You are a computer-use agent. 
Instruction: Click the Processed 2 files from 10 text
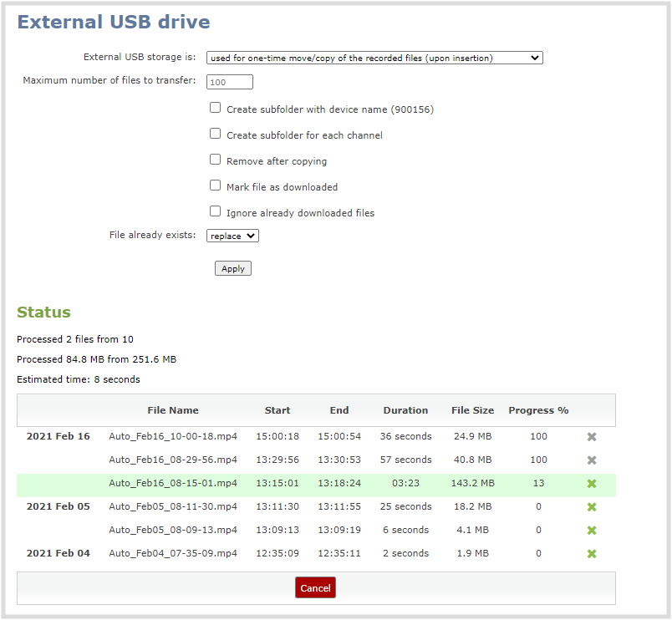75,339
